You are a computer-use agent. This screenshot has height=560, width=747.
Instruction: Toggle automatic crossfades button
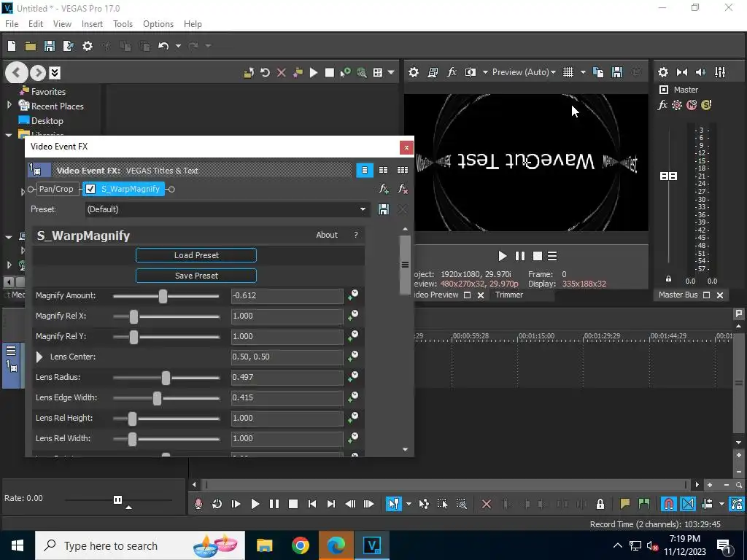(x=688, y=504)
